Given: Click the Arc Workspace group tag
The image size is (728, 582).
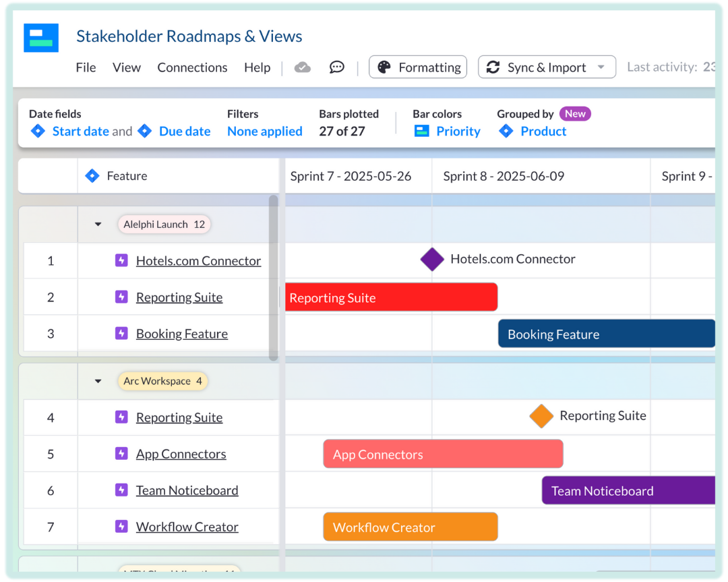Looking at the screenshot, I should (x=162, y=381).
